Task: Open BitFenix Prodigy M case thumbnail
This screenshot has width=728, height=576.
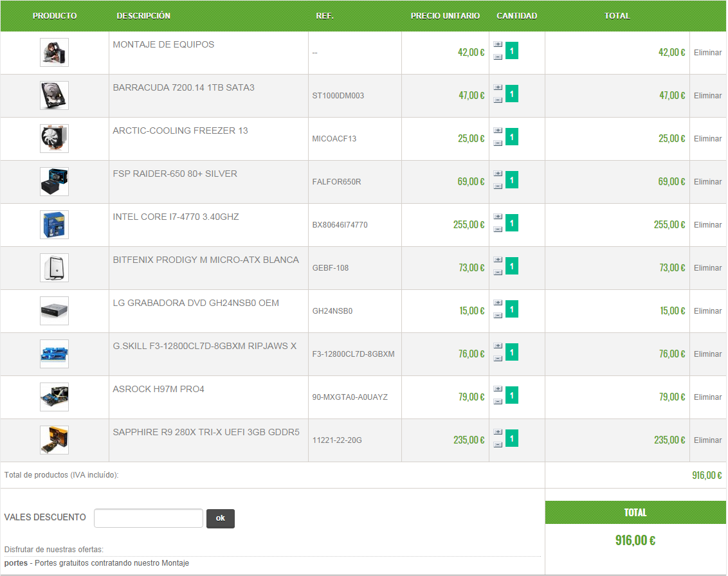Action: [x=54, y=268]
